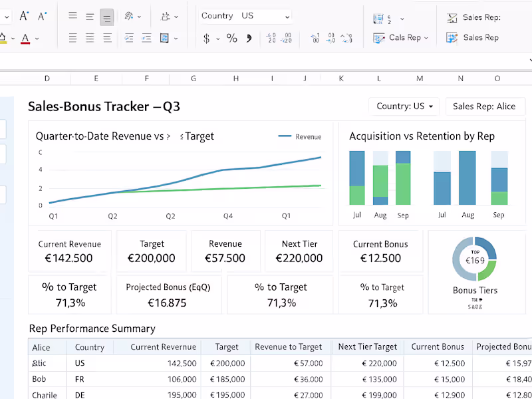Toggle left text alignment

[x=73, y=38]
